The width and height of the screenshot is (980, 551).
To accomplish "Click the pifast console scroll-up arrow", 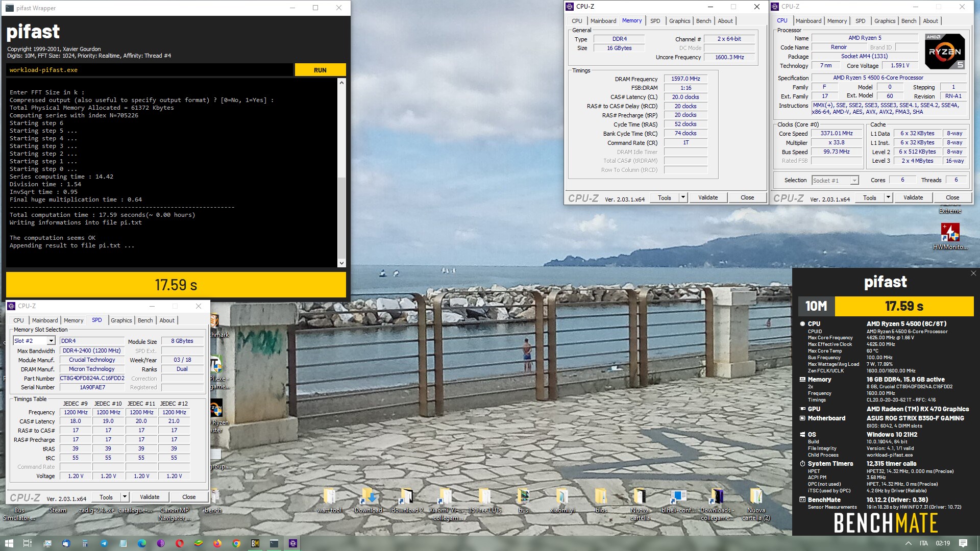I will coord(341,82).
